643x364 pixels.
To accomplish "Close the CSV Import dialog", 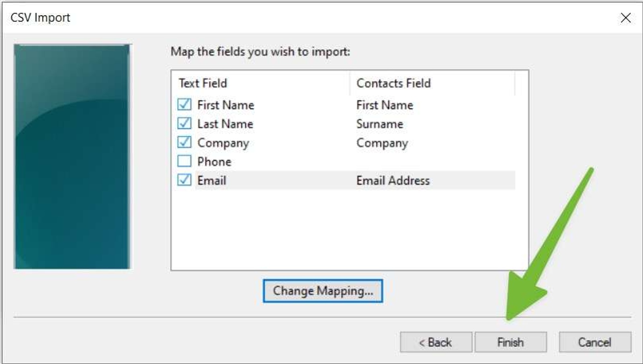I will coord(625,18).
